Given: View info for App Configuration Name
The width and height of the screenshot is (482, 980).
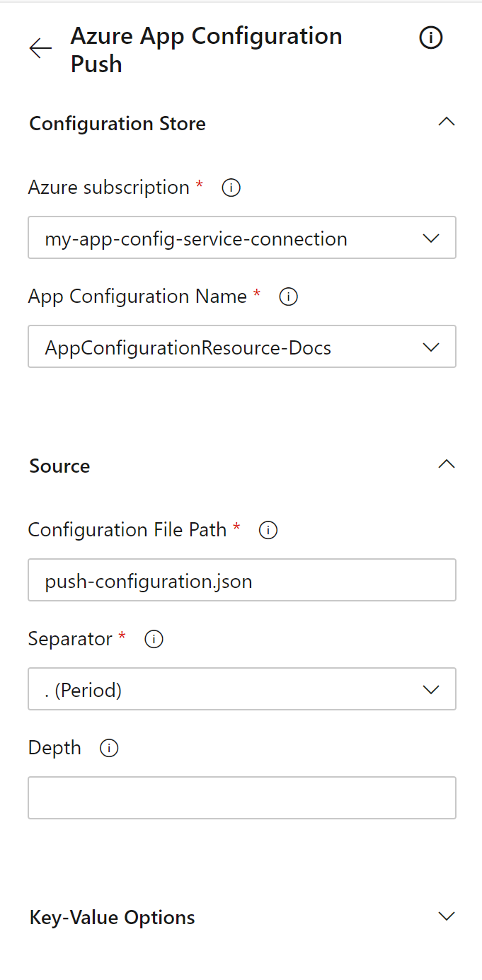Looking at the screenshot, I should 288,297.
